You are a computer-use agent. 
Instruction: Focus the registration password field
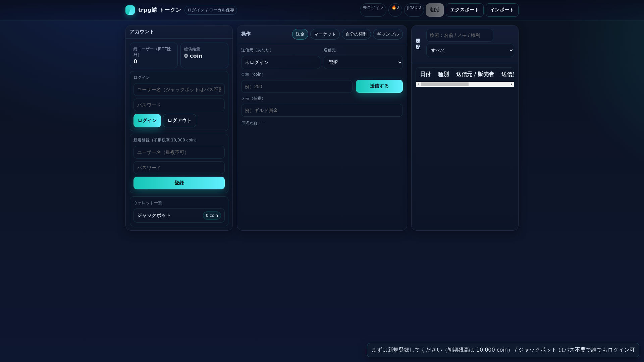(x=179, y=168)
